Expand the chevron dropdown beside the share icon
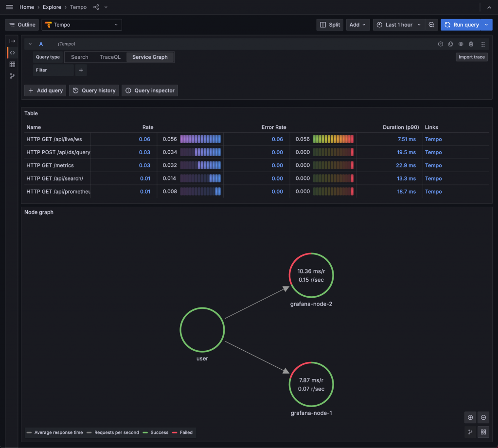Viewport: 498px width, 448px height. pyautogui.click(x=106, y=7)
